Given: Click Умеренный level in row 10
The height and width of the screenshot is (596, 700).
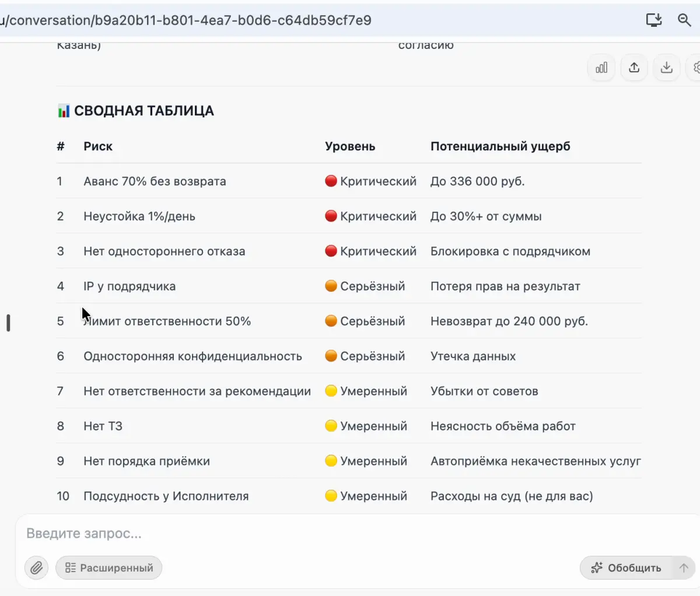Looking at the screenshot, I should click(x=366, y=496).
